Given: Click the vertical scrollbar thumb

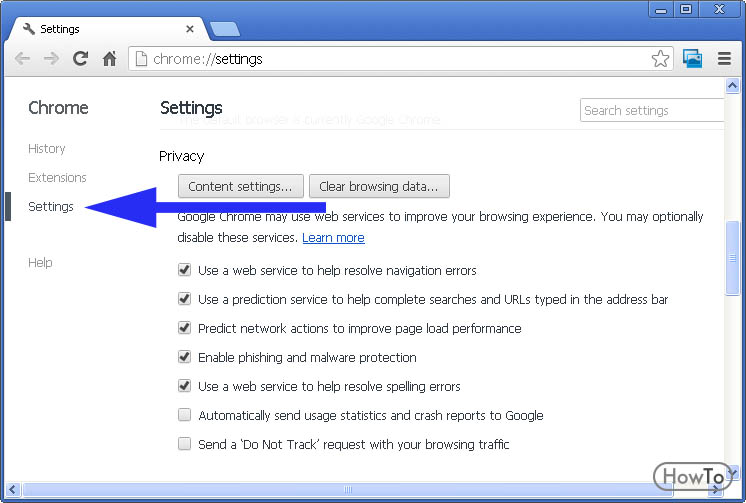Looking at the screenshot, I should [732, 258].
